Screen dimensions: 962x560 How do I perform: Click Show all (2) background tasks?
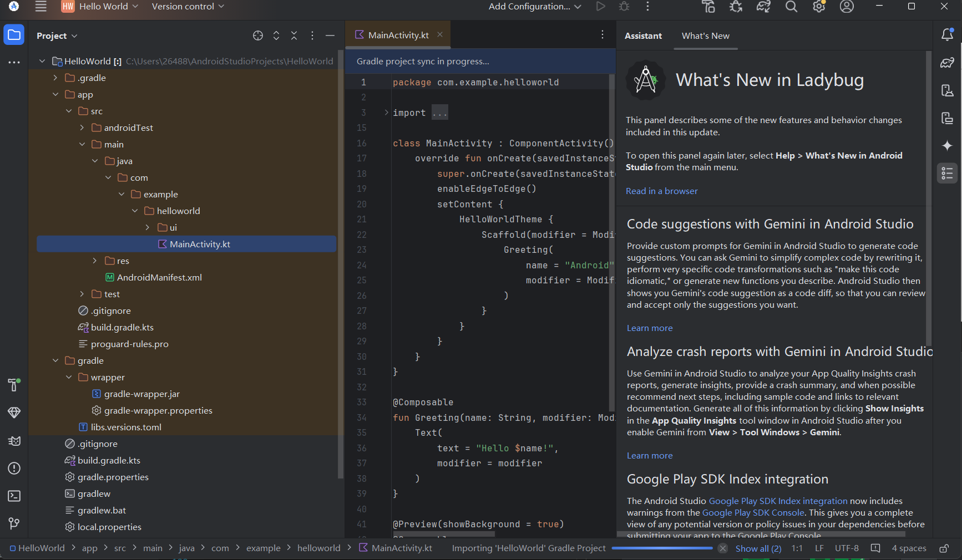758,548
